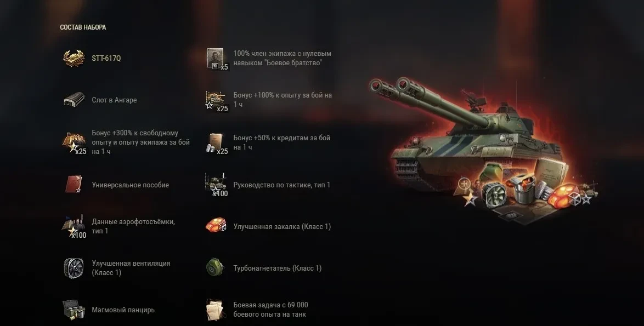This screenshot has height=326, width=644.
Task: Click the orange improved hardening icon
Action: coord(216,226)
